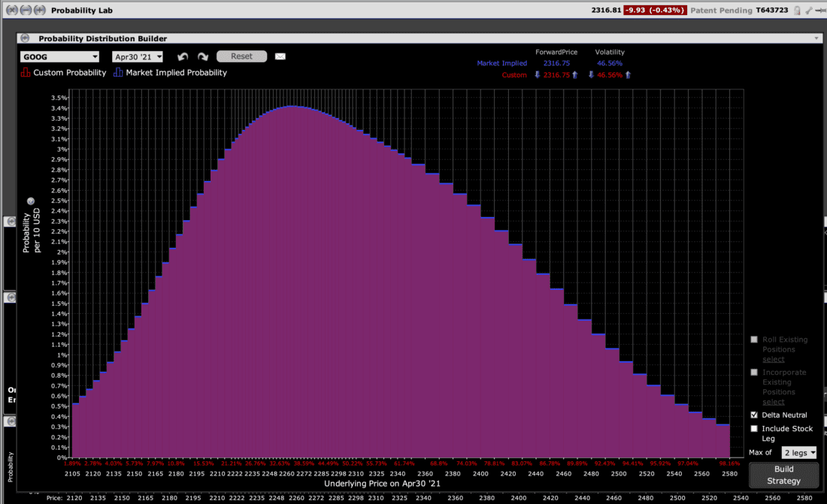Open the Apr30 '21 expiry dropdown

[138, 57]
